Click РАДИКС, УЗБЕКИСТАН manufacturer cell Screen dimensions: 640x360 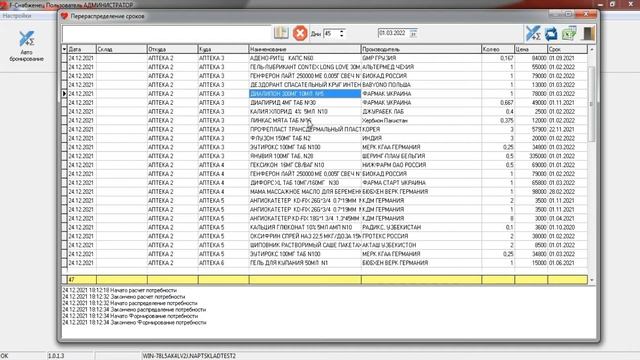point(421,227)
